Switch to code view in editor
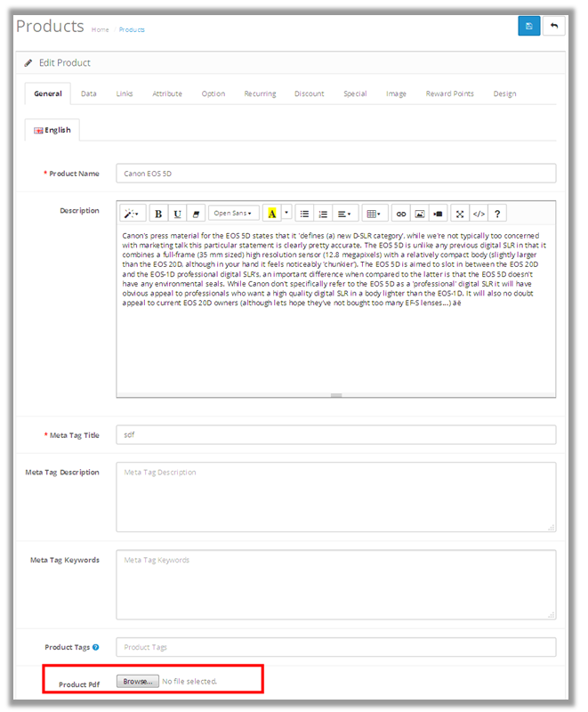 479,214
